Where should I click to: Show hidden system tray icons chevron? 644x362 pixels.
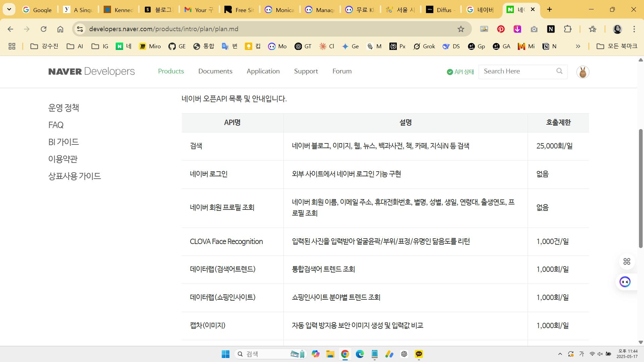(560, 354)
